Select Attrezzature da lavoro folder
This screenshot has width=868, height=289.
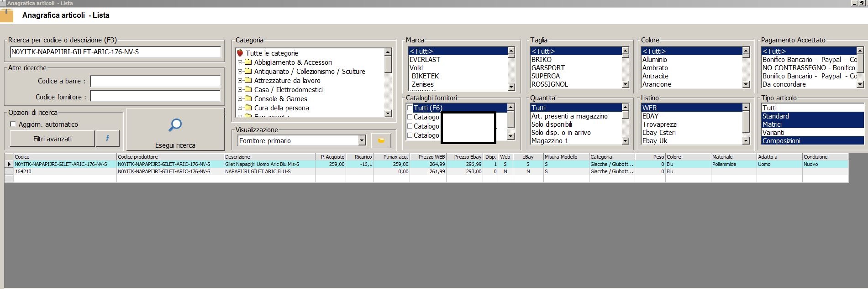click(287, 81)
